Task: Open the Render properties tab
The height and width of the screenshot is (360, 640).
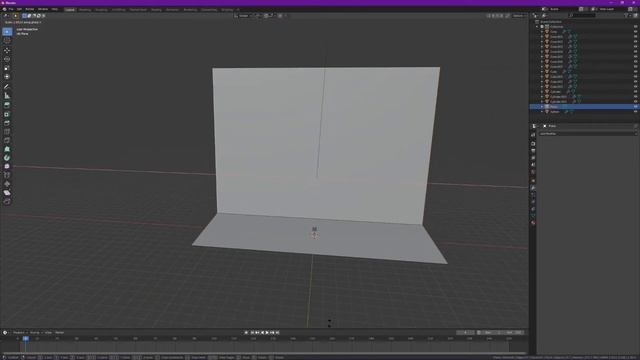Action: coord(533,144)
